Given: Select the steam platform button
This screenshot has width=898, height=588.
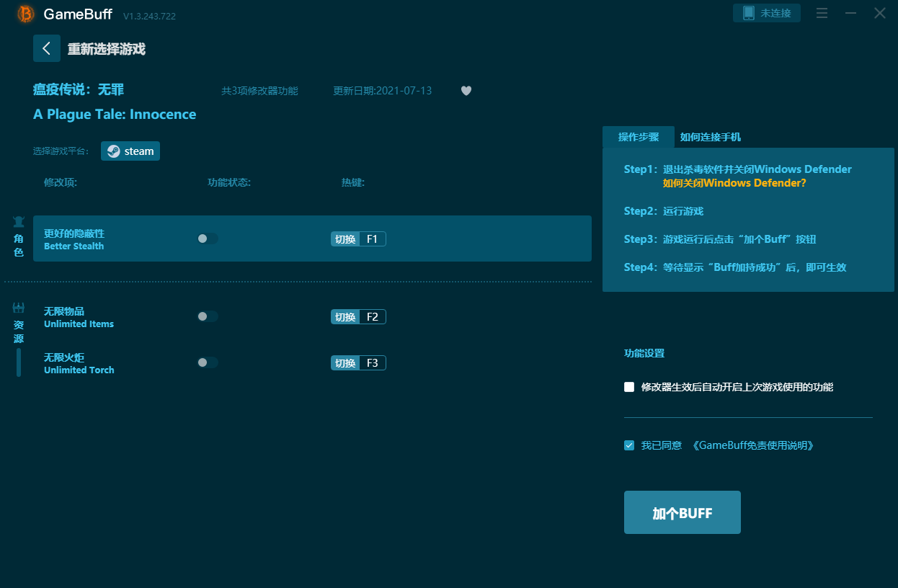Looking at the screenshot, I should [x=130, y=151].
